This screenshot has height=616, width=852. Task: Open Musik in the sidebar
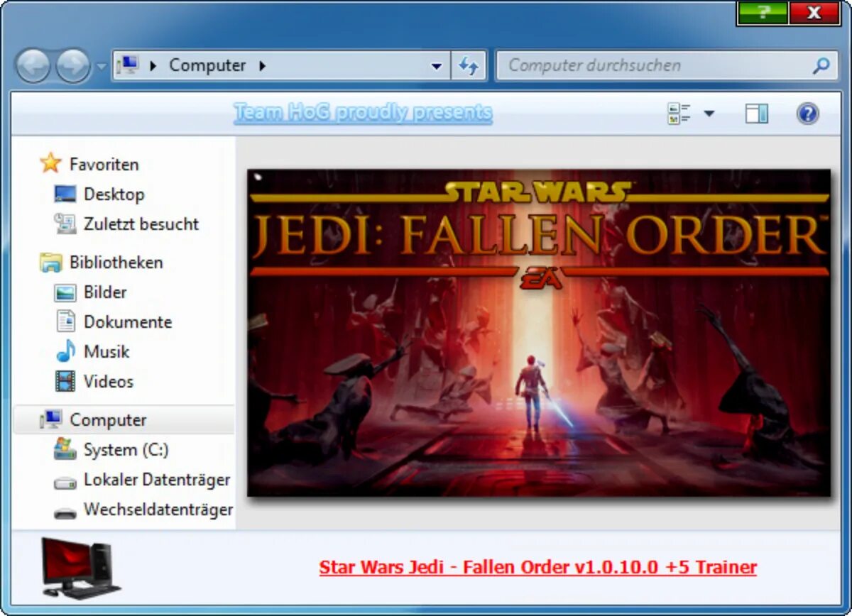click(106, 351)
